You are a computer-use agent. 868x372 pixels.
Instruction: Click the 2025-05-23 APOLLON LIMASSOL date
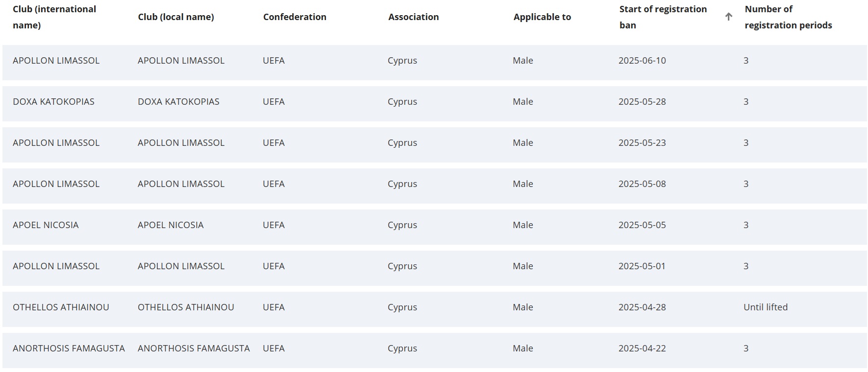pos(642,143)
